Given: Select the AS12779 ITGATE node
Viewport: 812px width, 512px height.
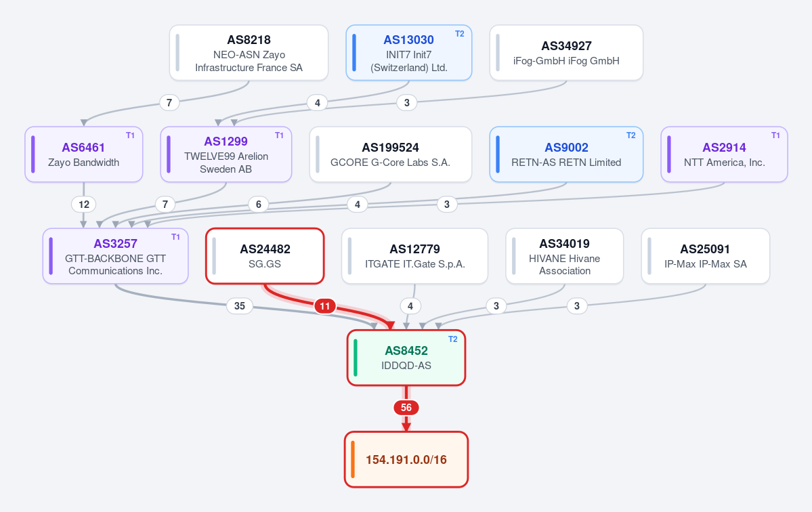Looking at the screenshot, I should point(414,256).
